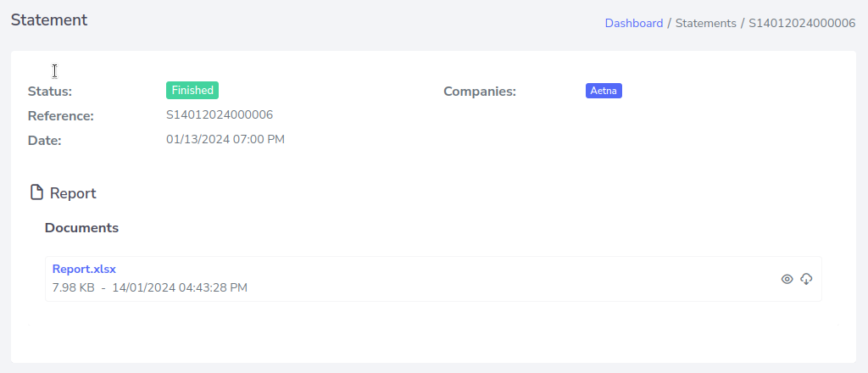The height and width of the screenshot is (373, 868).
Task: Click empty area of Report.xlsx document row
Action: point(509,279)
